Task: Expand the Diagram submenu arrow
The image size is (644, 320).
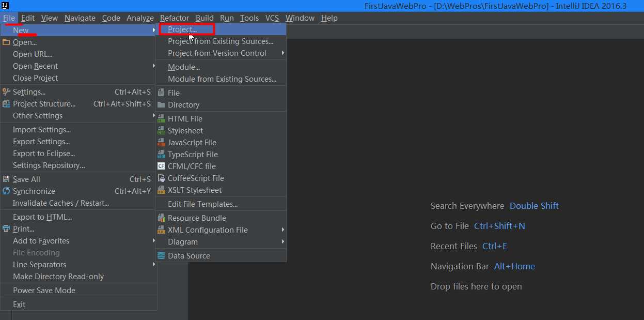Action: click(x=282, y=242)
